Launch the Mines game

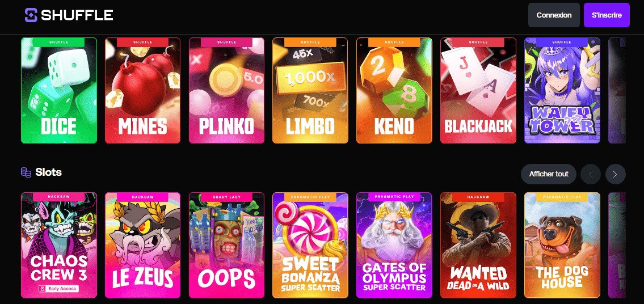click(142, 90)
